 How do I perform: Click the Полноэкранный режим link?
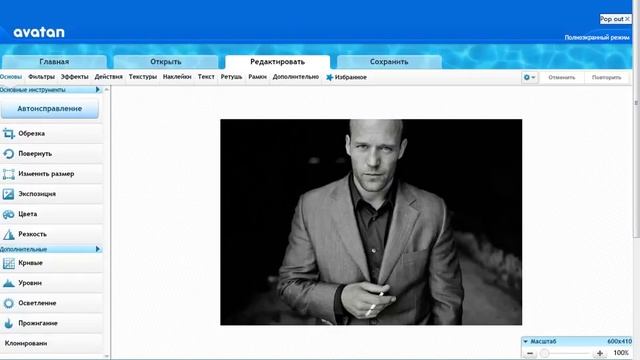(597, 38)
